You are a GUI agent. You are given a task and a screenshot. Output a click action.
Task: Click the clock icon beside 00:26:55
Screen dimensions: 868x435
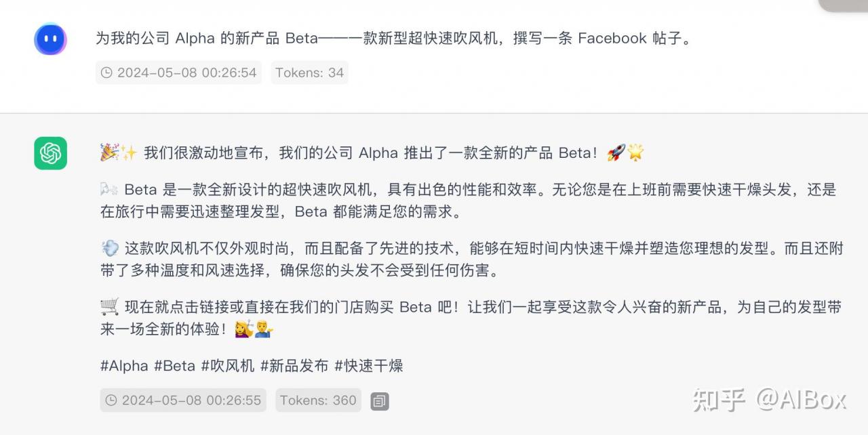(x=111, y=400)
